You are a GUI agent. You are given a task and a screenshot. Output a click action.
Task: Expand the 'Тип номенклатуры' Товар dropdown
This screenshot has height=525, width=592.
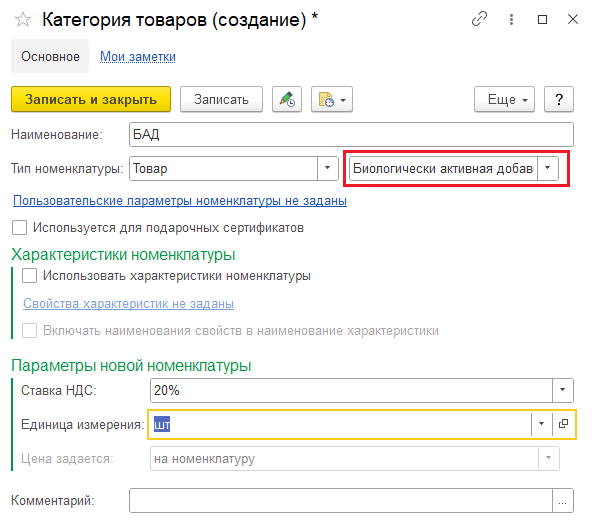tap(327, 168)
